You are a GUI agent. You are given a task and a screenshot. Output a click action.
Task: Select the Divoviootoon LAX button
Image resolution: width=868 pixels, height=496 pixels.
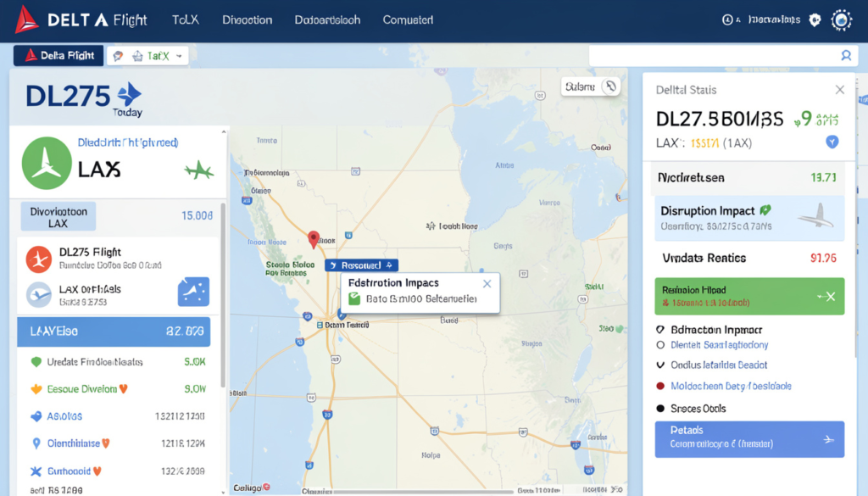[58, 216]
